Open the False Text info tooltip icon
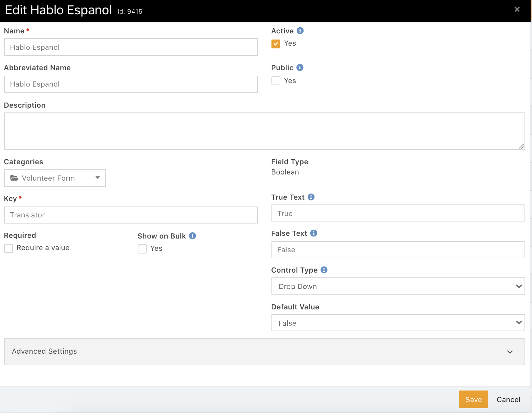 tap(314, 233)
